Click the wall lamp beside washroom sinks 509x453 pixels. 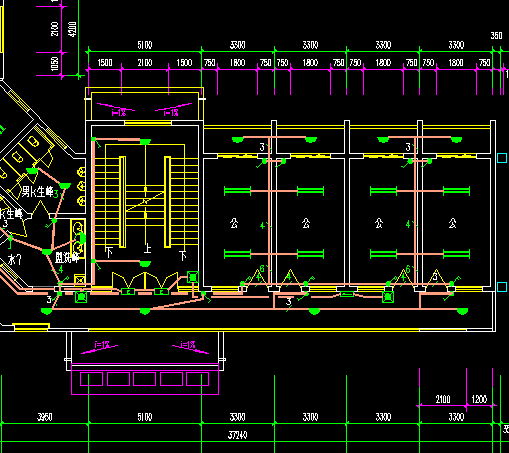click(x=82, y=238)
